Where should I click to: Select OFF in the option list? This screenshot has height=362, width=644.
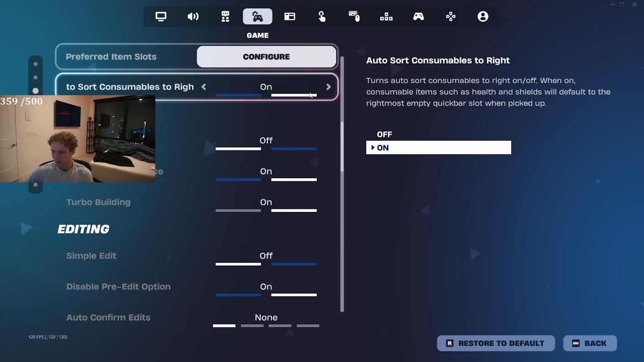pos(384,135)
